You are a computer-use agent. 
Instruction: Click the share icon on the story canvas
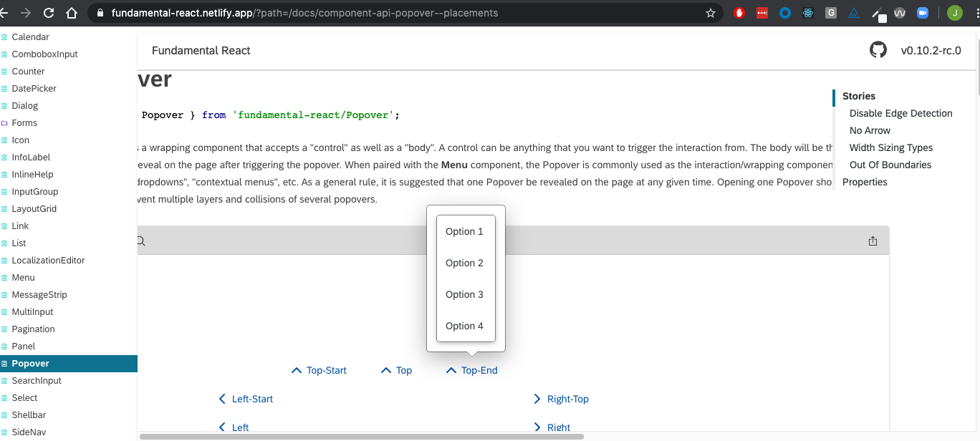tap(873, 241)
